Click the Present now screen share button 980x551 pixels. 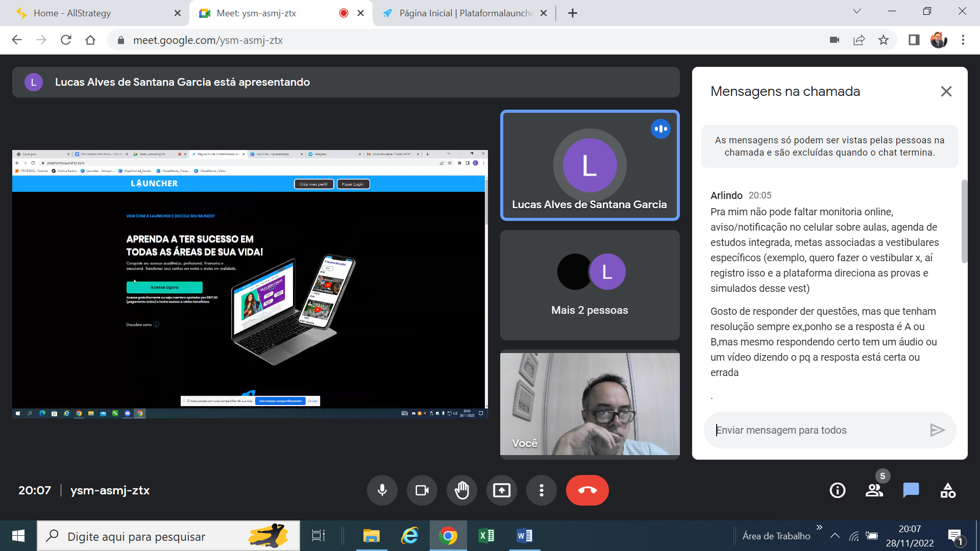click(x=501, y=490)
